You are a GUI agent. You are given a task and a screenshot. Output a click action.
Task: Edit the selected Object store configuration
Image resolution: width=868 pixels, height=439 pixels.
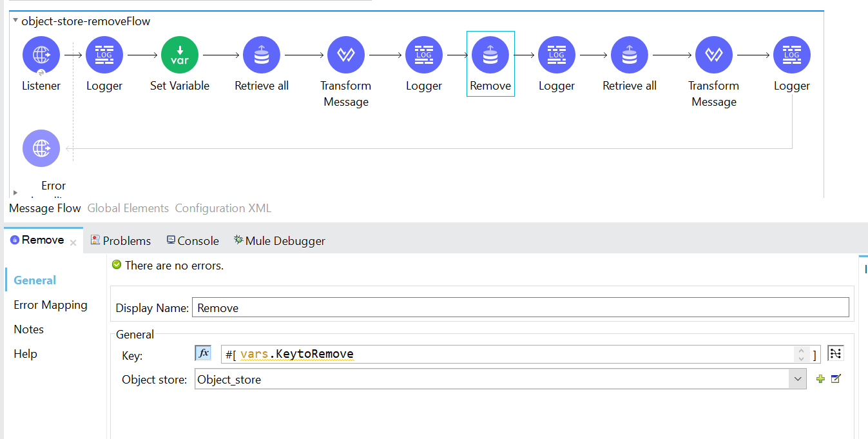[x=836, y=379]
